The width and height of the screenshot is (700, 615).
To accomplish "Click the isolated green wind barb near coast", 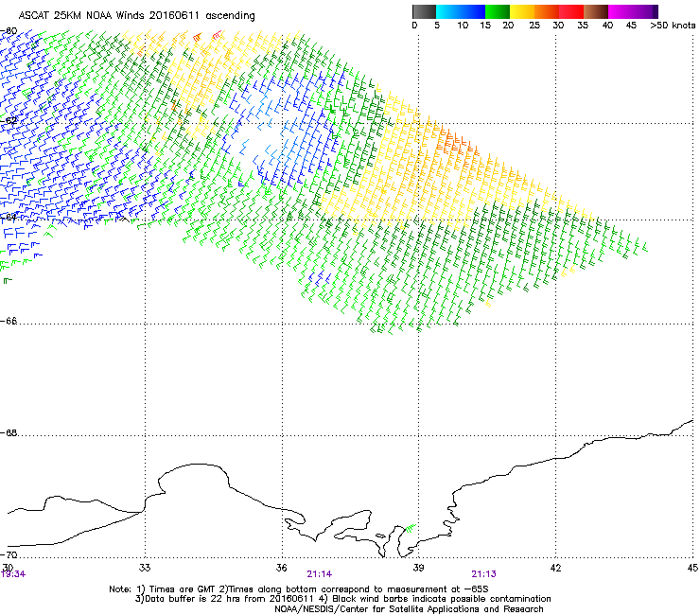I will click(411, 528).
